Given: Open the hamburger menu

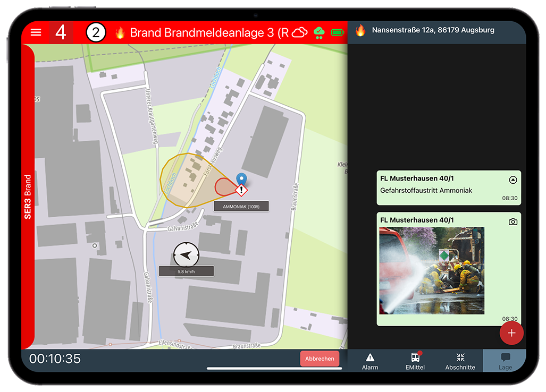Looking at the screenshot, I should pyautogui.click(x=36, y=32).
